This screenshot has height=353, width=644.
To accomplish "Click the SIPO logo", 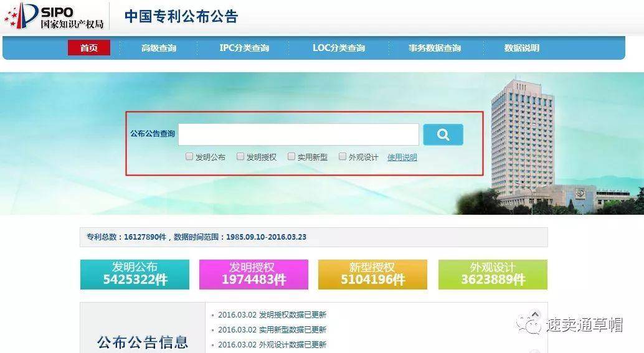I will 54,16.
